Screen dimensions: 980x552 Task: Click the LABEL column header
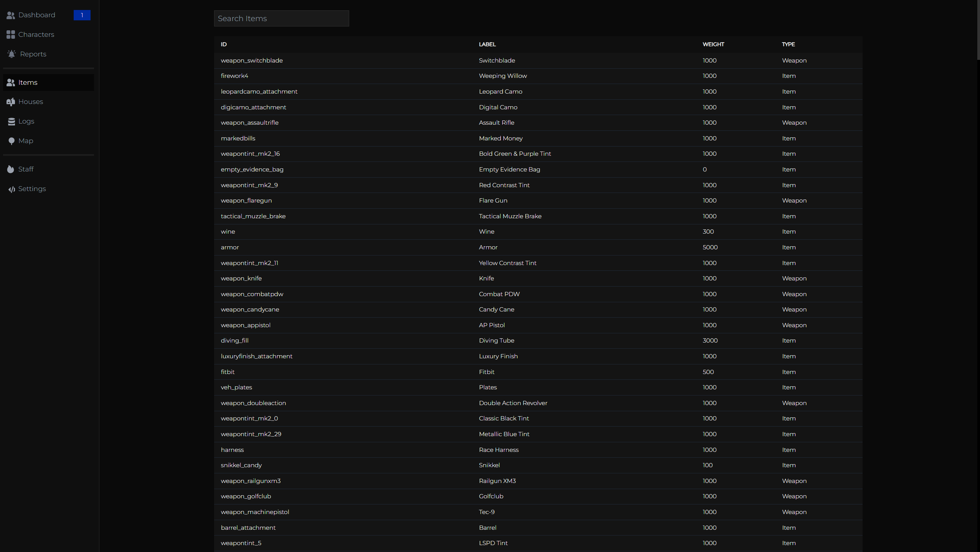(x=487, y=44)
